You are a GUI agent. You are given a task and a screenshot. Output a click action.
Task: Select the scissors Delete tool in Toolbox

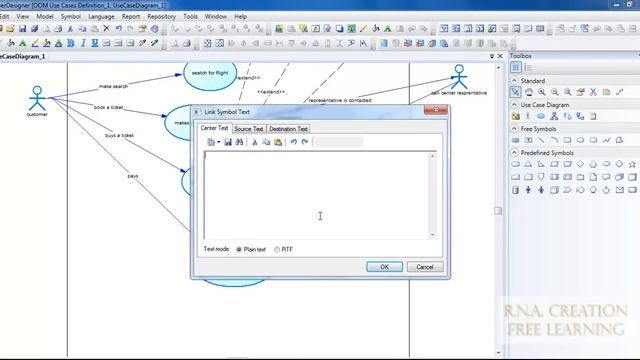click(593, 92)
